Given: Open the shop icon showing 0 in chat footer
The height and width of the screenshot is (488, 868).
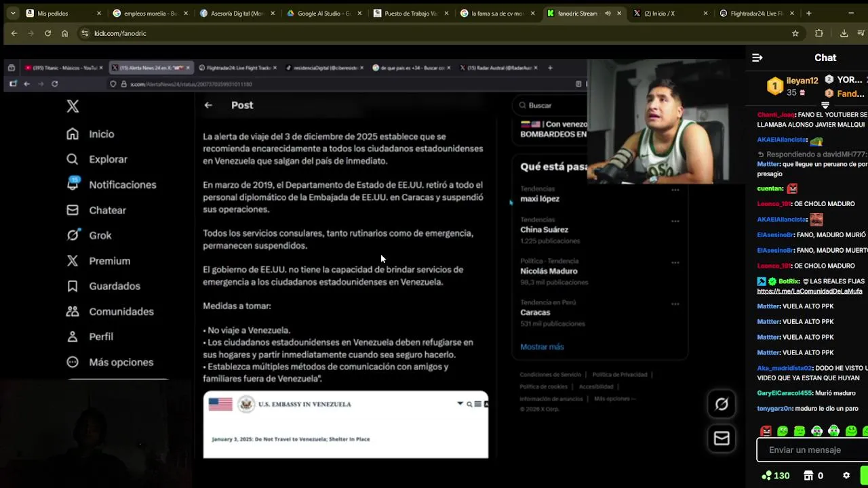Looking at the screenshot, I should point(808,476).
